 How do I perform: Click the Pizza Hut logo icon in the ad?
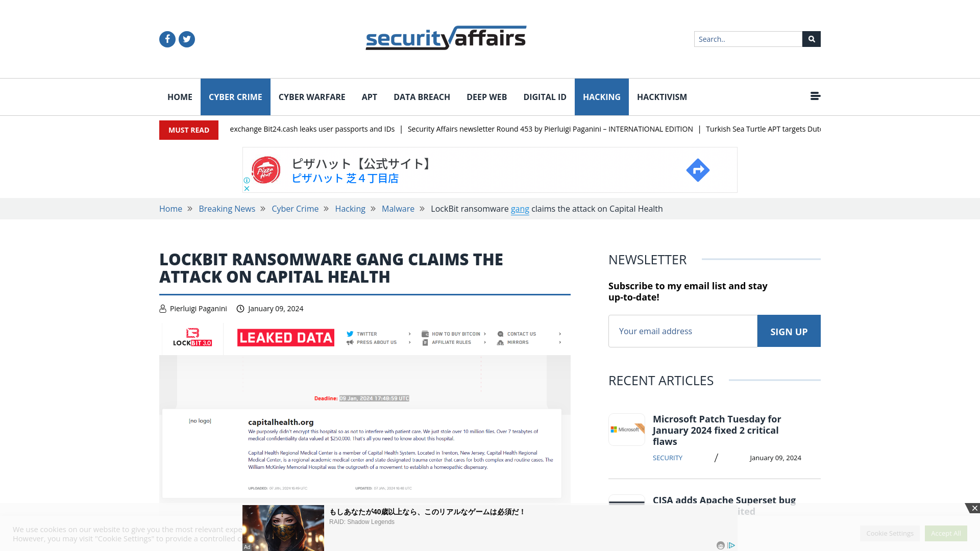265,169
